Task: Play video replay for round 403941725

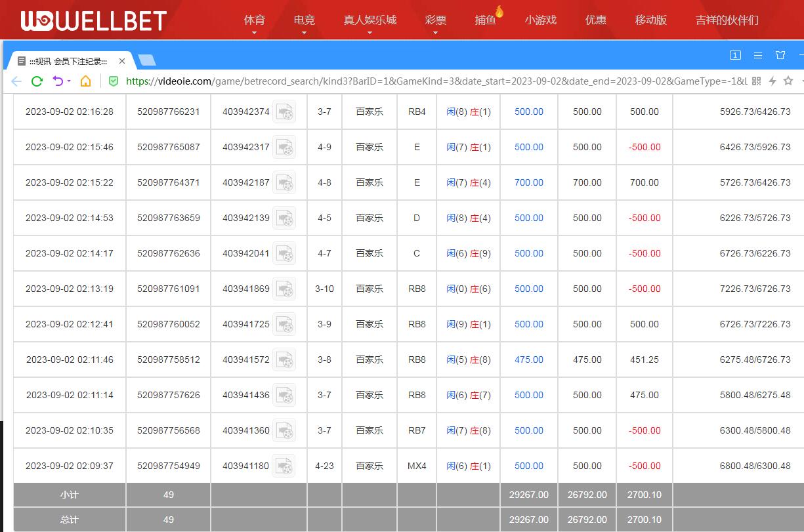Action: click(284, 324)
